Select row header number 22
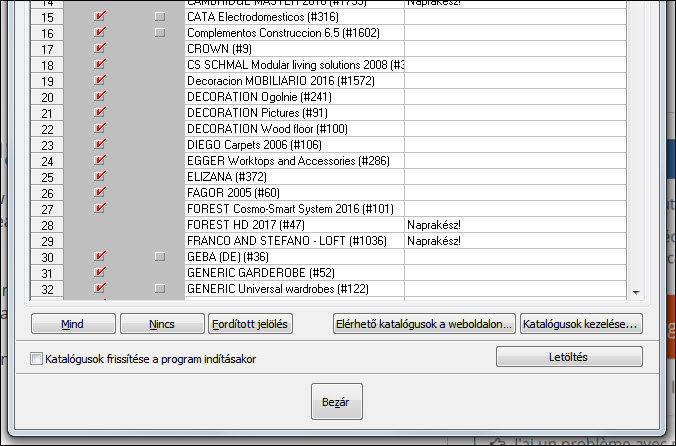 (47, 129)
